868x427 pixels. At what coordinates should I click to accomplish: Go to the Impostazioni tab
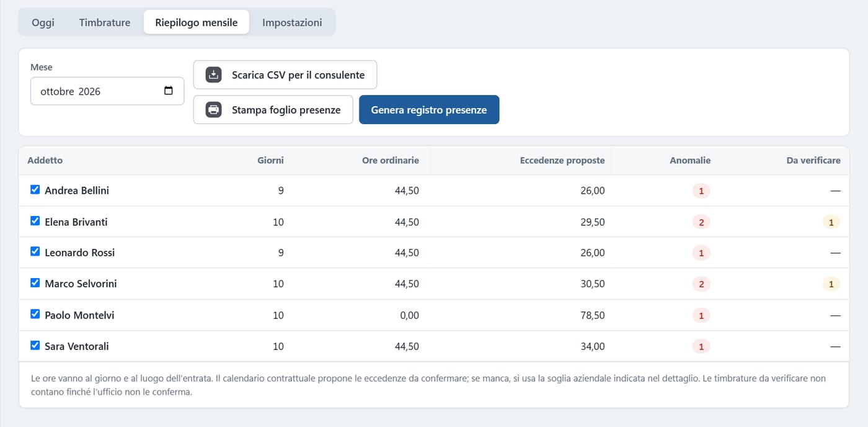292,22
